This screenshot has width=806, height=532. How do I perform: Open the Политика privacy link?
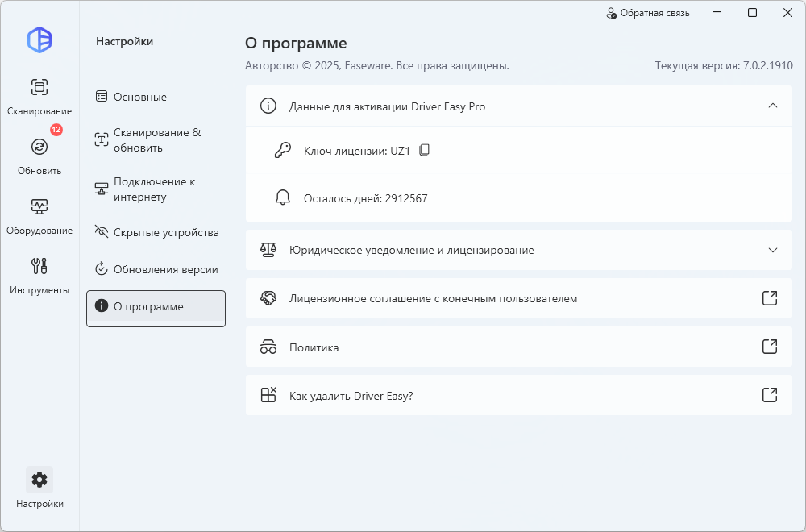coord(518,347)
